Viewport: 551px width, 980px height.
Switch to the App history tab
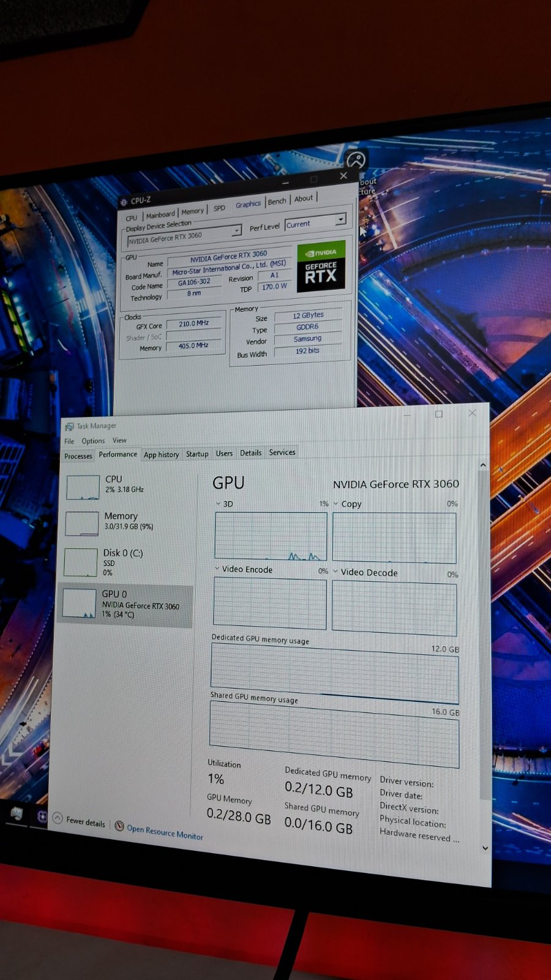pyautogui.click(x=162, y=454)
